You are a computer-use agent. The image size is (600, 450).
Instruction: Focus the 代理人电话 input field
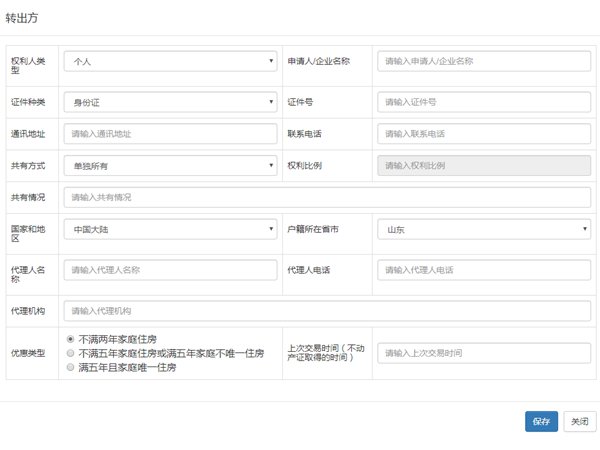484,270
